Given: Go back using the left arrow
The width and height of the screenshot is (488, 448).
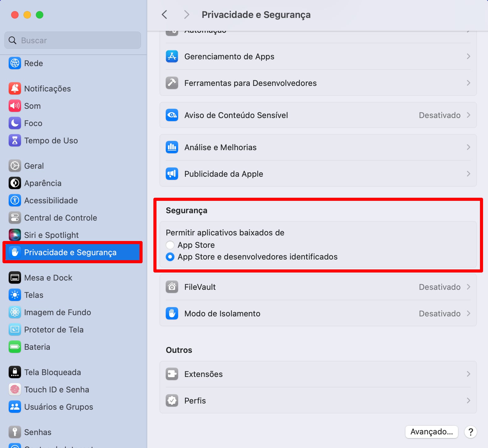Looking at the screenshot, I should pyautogui.click(x=165, y=15).
